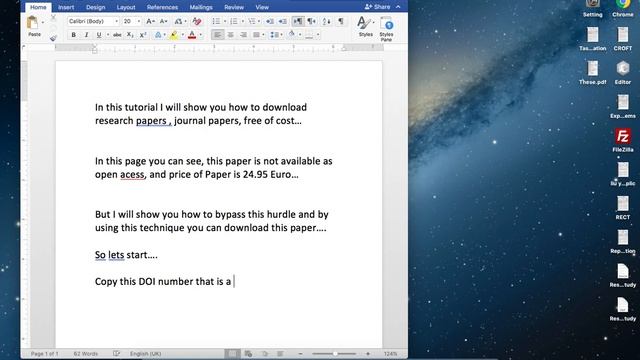
Task: Click the zoom out minus button
Action: [301, 353]
